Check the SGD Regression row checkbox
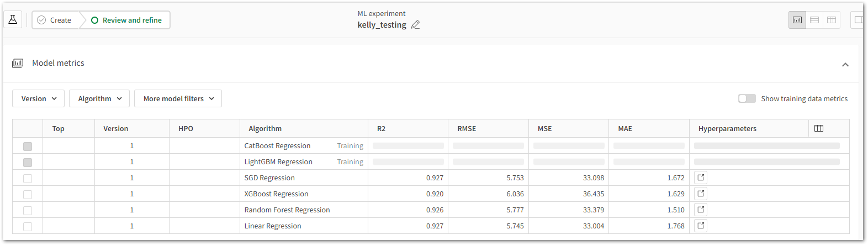This screenshot has width=868, height=245. tap(28, 178)
